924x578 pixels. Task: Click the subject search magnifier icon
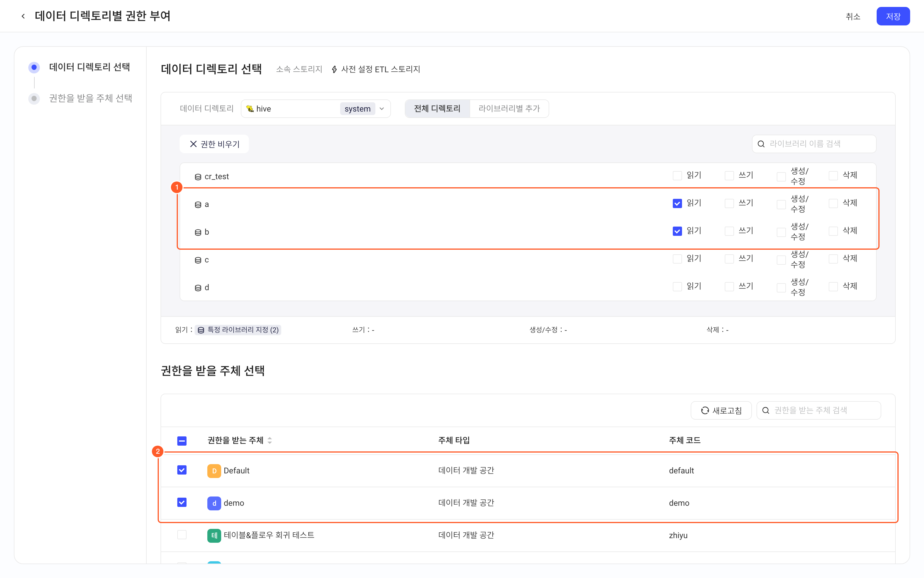coord(765,410)
